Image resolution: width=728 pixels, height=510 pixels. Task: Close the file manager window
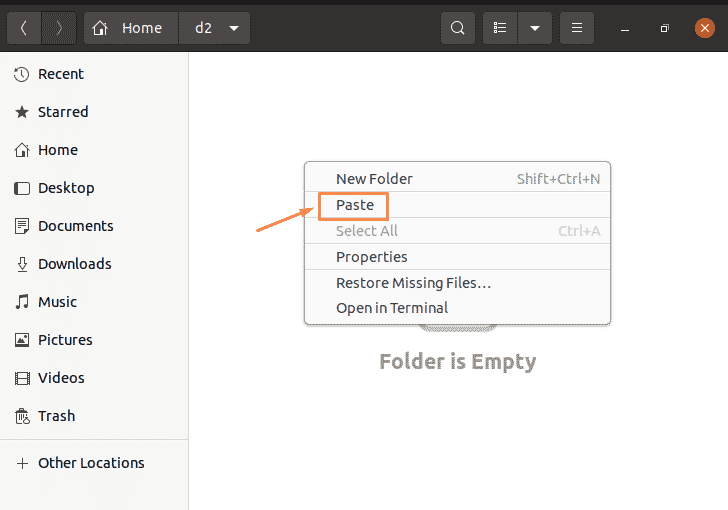coord(704,28)
